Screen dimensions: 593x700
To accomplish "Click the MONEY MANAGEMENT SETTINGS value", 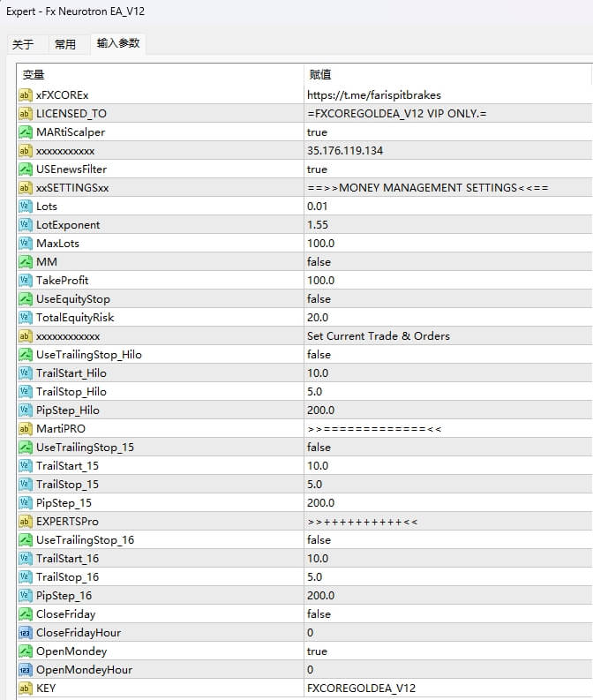I will (427, 188).
